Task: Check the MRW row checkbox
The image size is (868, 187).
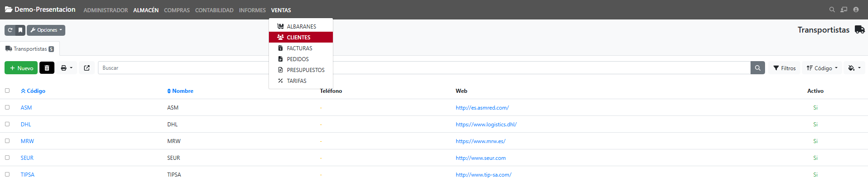Action: click(x=7, y=141)
